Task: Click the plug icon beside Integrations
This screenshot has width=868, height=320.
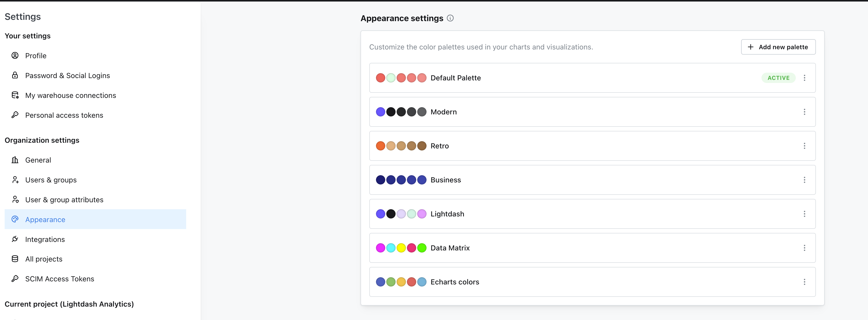Action: tap(15, 239)
